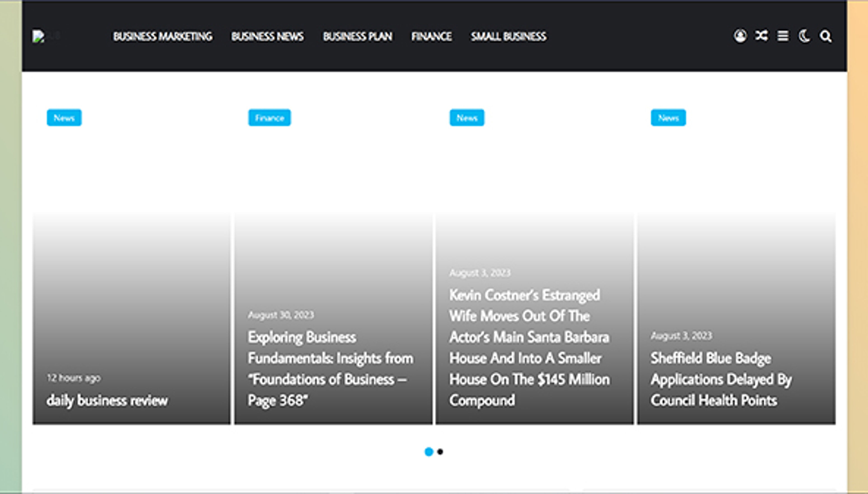The width and height of the screenshot is (868, 494).
Task: Select BUSINESS PLAN from navigation
Action: click(x=358, y=36)
